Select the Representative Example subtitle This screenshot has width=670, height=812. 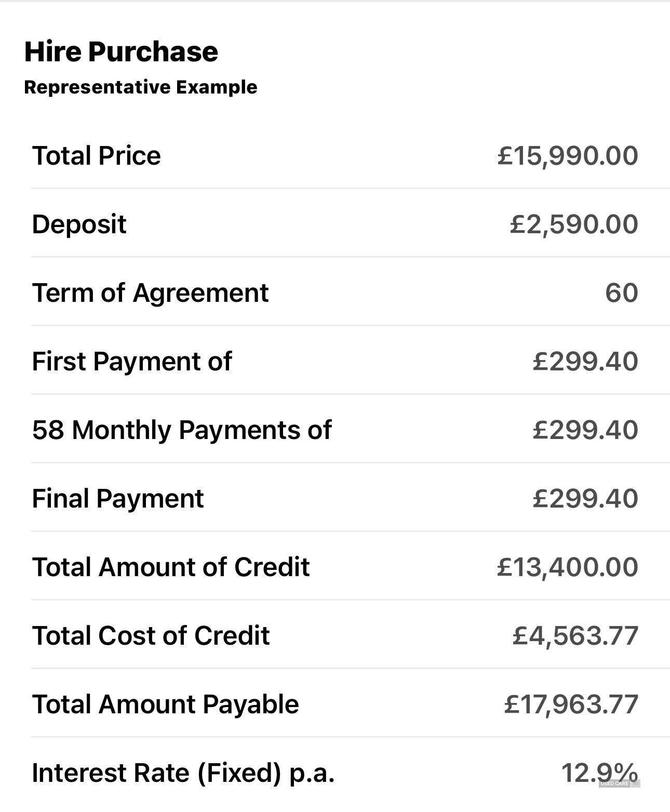[141, 87]
